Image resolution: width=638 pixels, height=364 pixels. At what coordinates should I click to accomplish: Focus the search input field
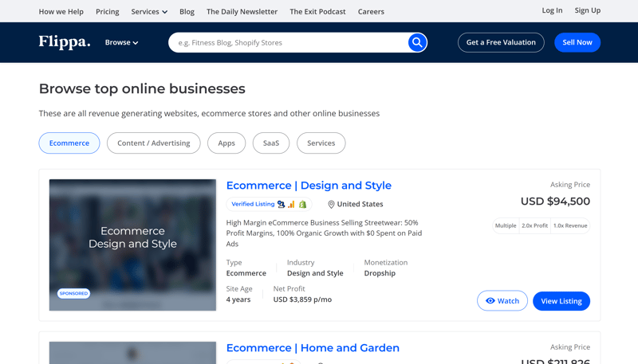[x=287, y=42]
